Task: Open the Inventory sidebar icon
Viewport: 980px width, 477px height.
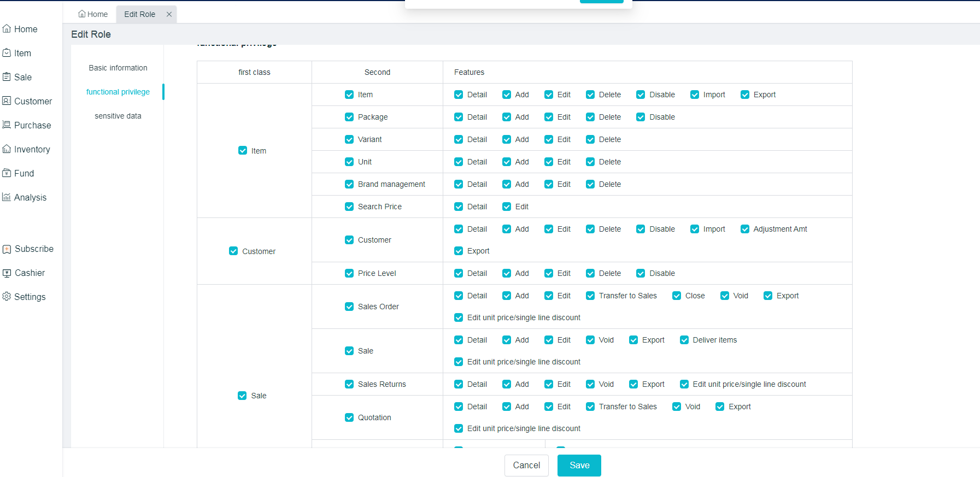Action: point(7,149)
